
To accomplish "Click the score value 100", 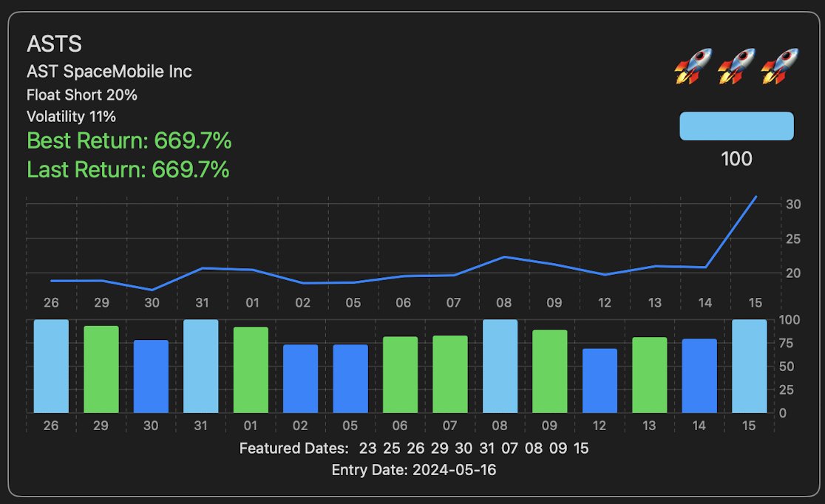I will [736, 159].
